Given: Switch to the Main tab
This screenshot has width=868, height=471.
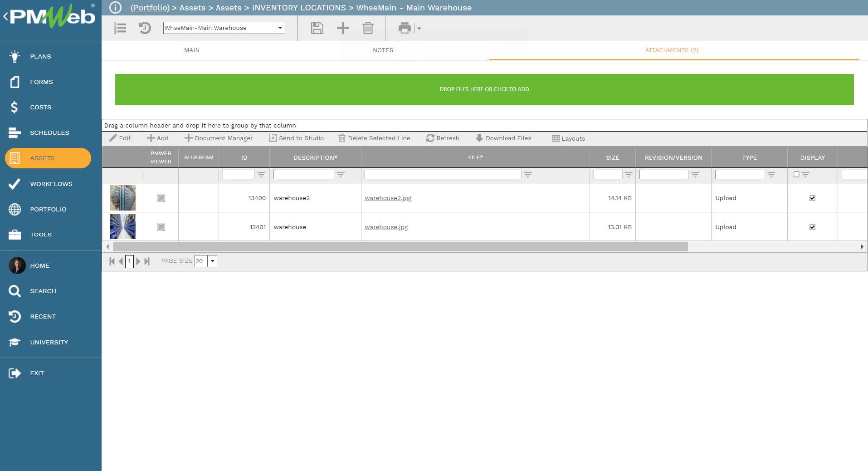Looking at the screenshot, I should (x=192, y=50).
